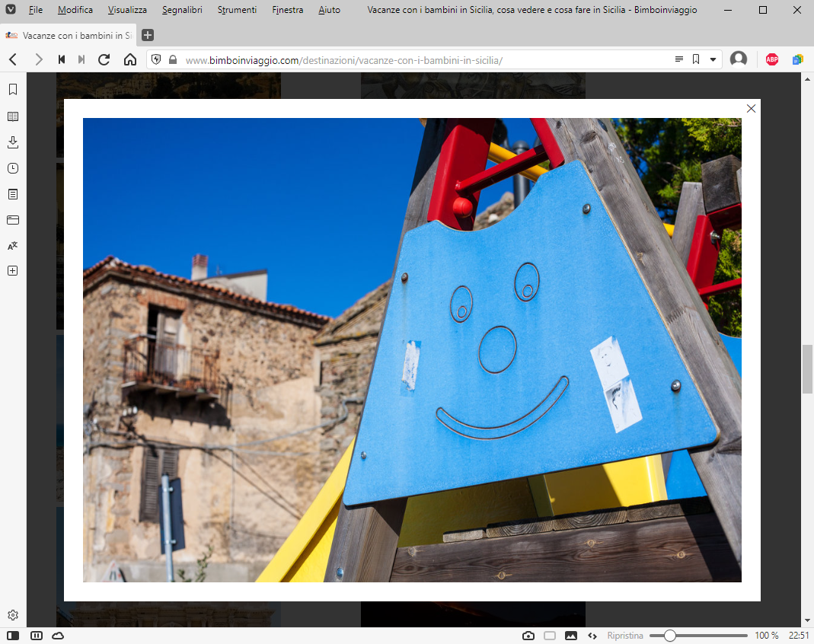The height and width of the screenshot is (644, 814).
Task: Open the Bookmarks panel in sidebar
Action: pyautogui.click(x=13, y=90)
